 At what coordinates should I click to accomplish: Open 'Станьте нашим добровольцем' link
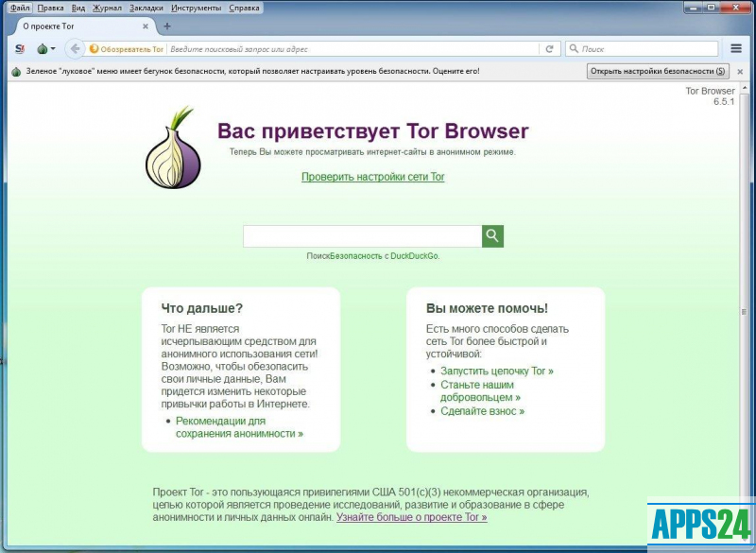[480, 391]
